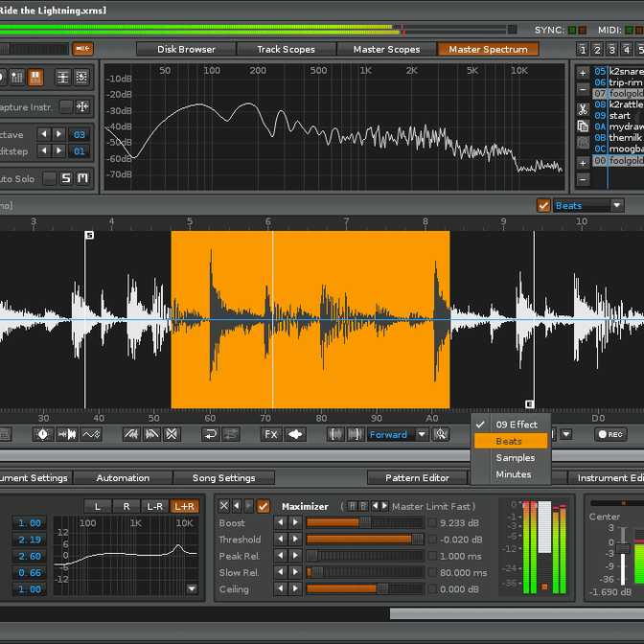Toggle the Capture Instr. checkbox
The image size is (644, 644).
tap(66, 106)
